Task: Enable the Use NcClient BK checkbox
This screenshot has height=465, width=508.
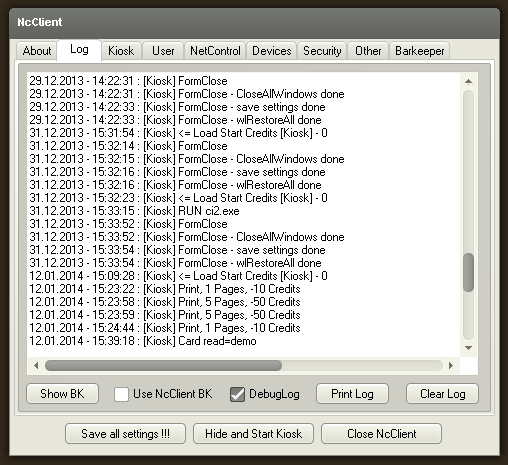Action: [121, 394]
